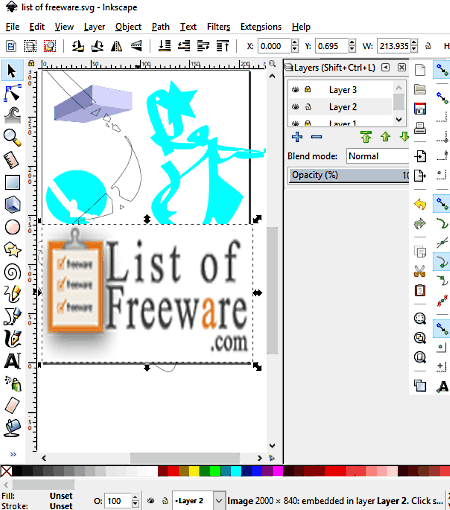Select the Node editing tool

pyautogui.click(x=12, y=93)
